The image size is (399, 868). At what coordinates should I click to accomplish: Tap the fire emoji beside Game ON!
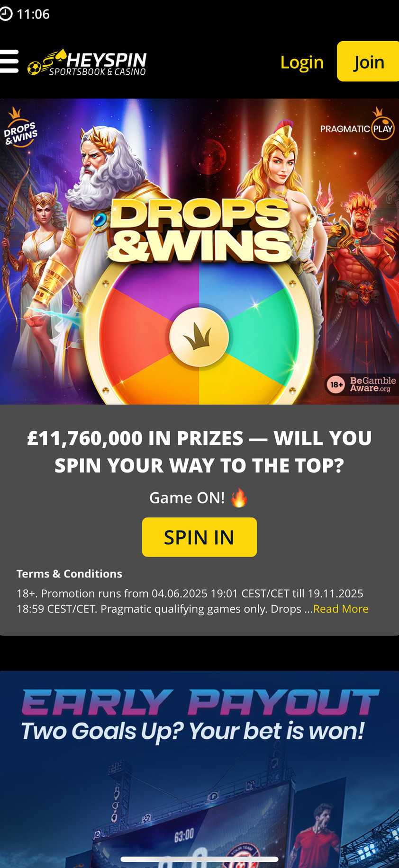tap(239, 498)
